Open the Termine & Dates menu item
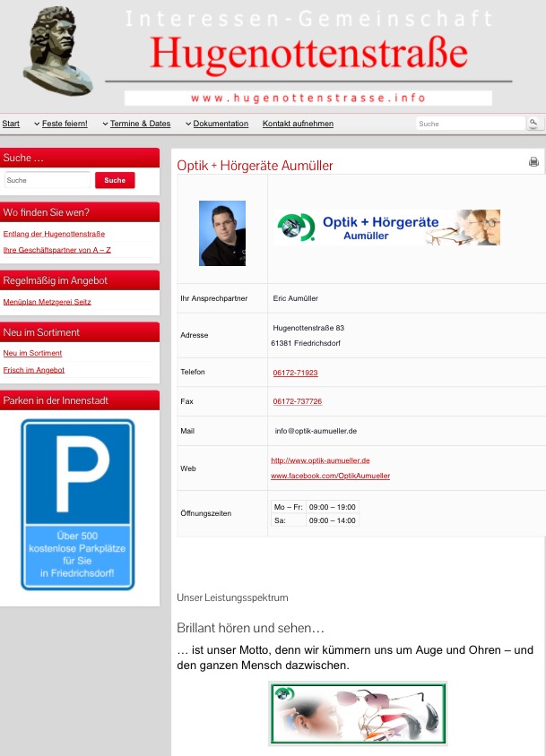Image resolution: width=546 pixels, height=756 pixels. (x=141, y=124)
